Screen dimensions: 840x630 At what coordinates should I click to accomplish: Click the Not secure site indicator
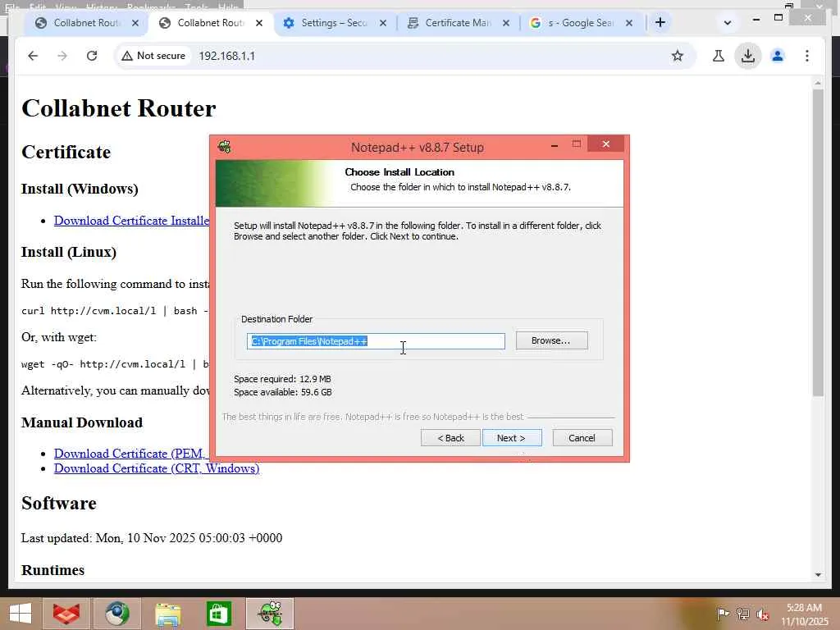tap(153, 56)
